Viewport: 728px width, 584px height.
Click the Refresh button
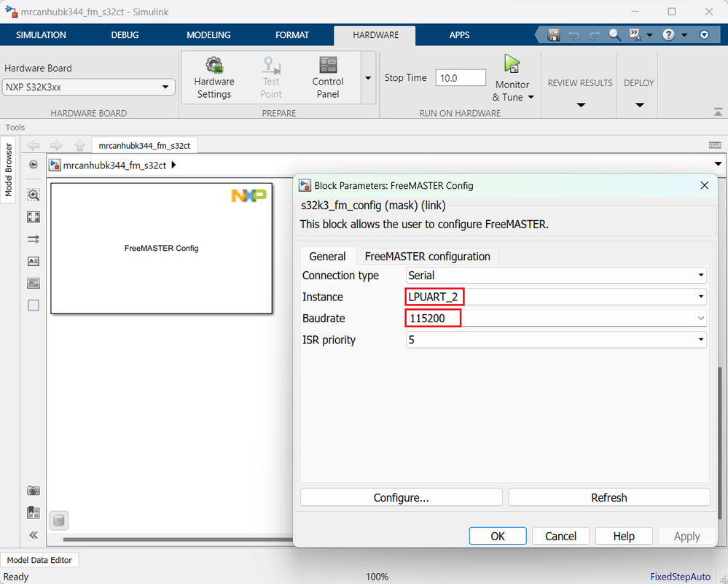(608, 497)
